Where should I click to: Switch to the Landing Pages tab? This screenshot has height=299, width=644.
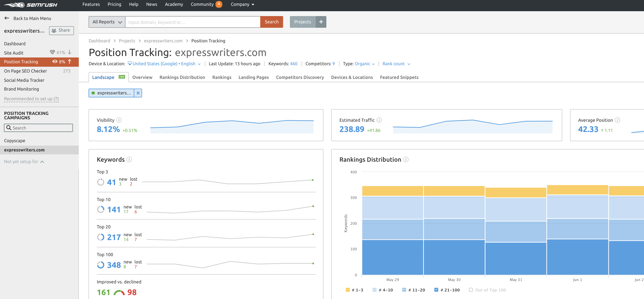[253, 77]
